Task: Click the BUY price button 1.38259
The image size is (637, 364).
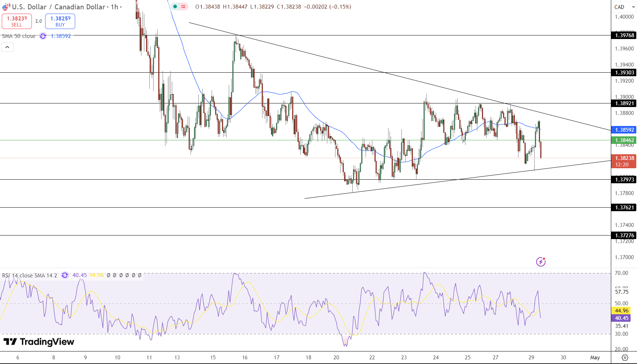Action: (60, 21)
